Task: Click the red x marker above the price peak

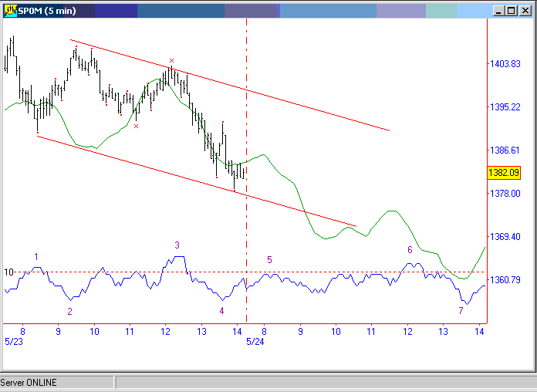Action: [x=171, y=60]
